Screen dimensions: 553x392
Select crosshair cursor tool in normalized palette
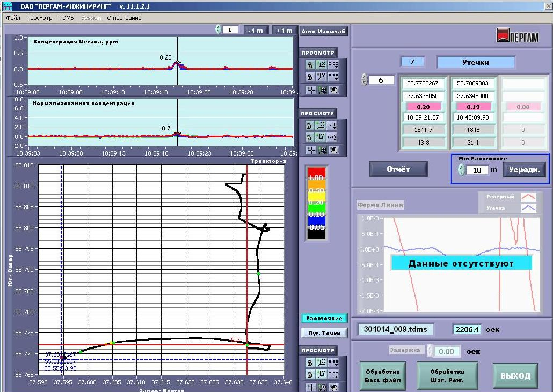pos(311,150)
